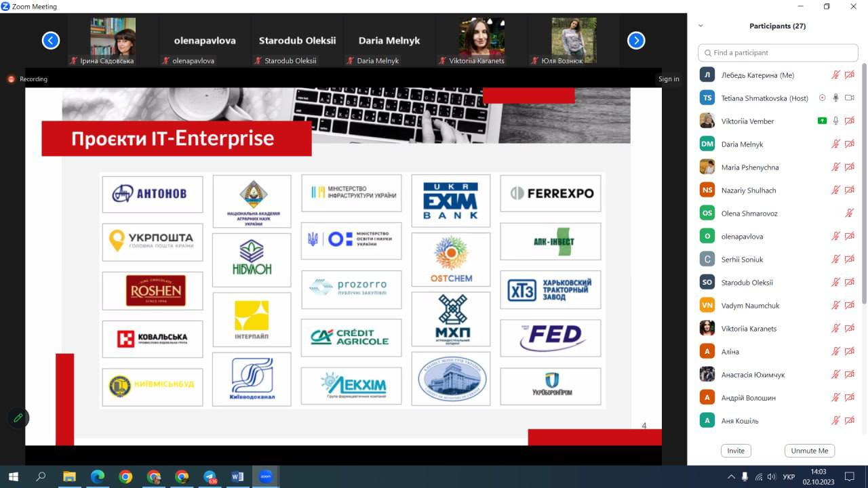868x488 pixels.
Task: Click Tetiana Shmatkovska's recording status icon
Action: point(823,98)
